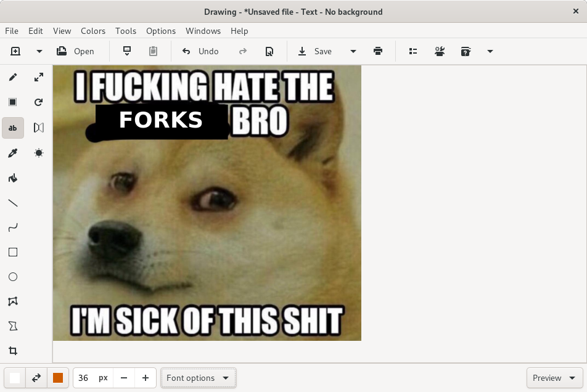Increase font size with plus button
587x392 pixels.
click(x=146, y=378)
